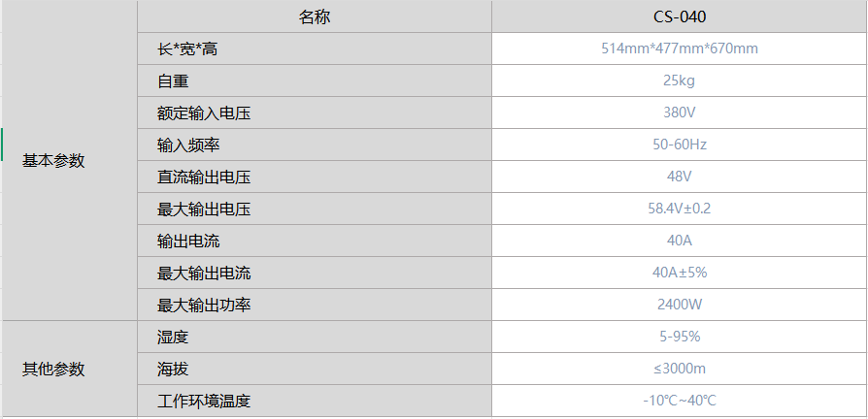Click the 名称 header cell

click(315, 16)
